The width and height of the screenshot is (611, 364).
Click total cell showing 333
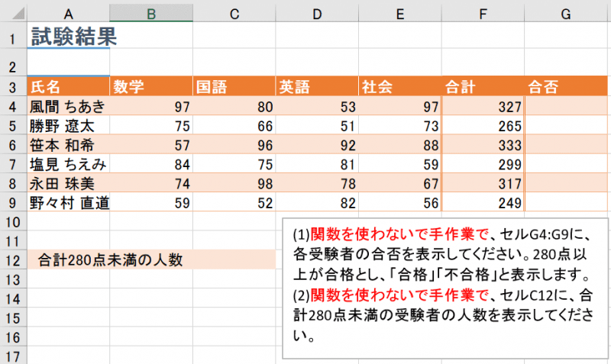point(483,144)
